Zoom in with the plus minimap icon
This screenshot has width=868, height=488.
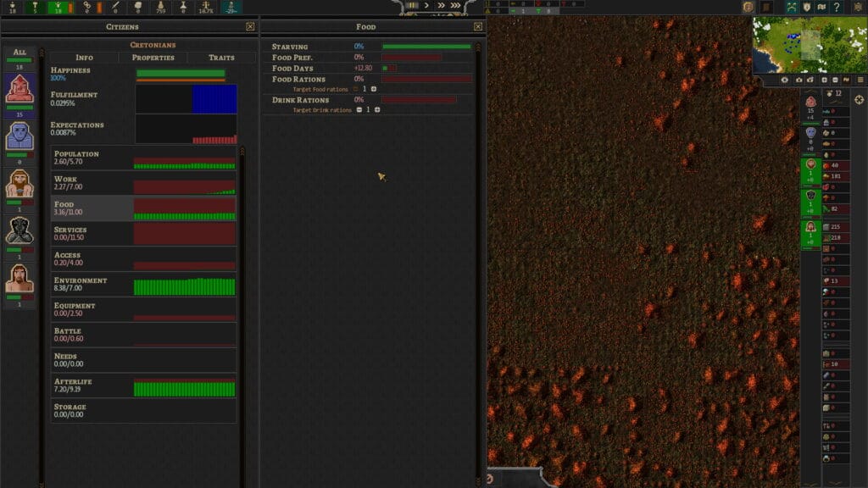coord(824,80)
